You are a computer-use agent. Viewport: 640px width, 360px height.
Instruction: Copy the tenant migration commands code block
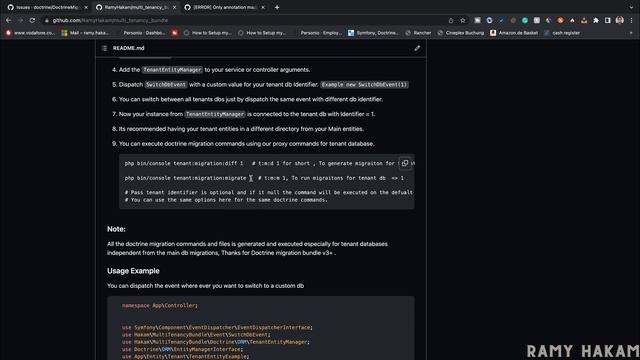click(405, 163)
